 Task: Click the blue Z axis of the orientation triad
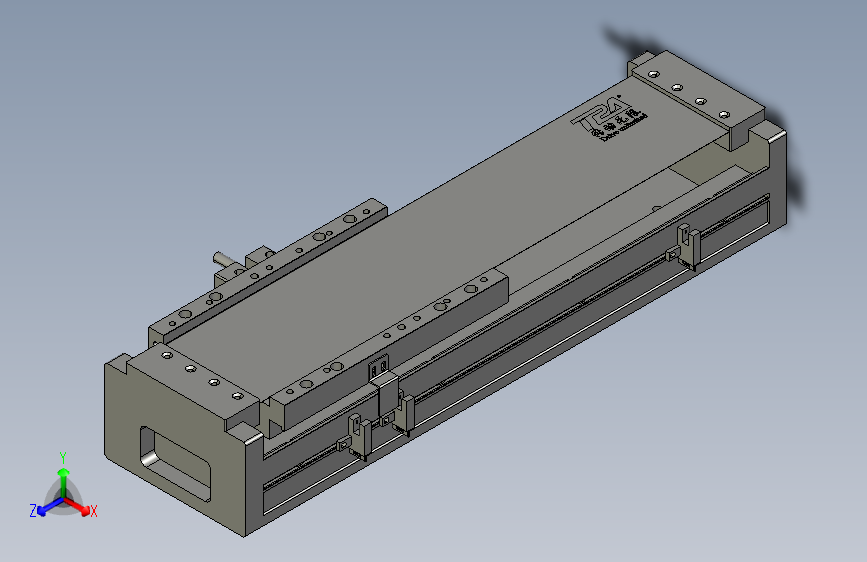tap(50, 507)
